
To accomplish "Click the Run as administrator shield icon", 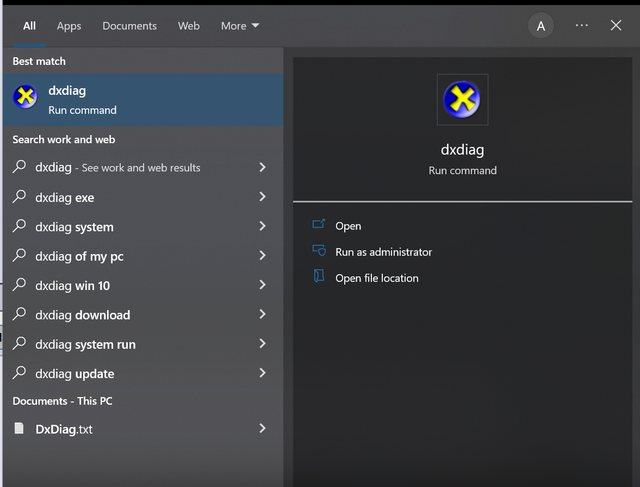I will (319, 250).
